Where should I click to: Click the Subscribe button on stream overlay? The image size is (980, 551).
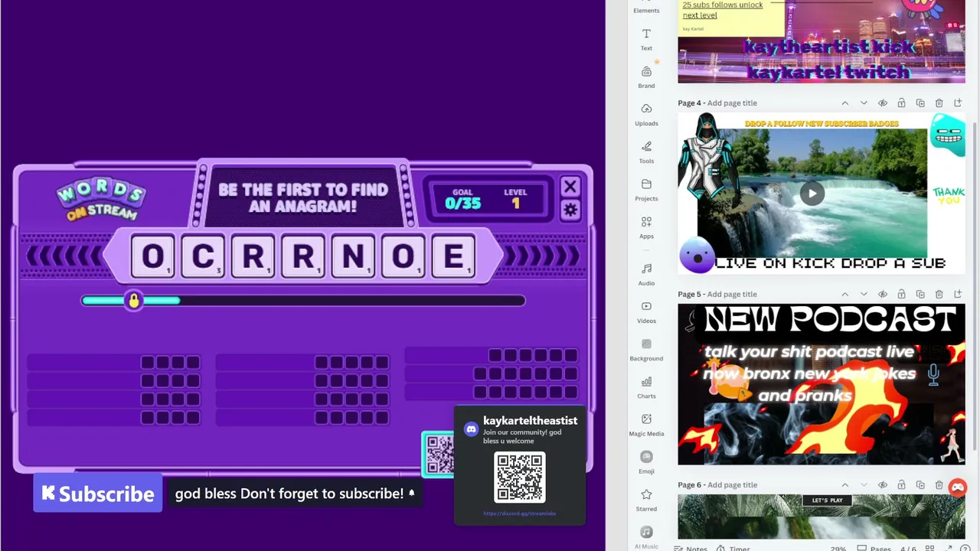(x=98, y=494)
